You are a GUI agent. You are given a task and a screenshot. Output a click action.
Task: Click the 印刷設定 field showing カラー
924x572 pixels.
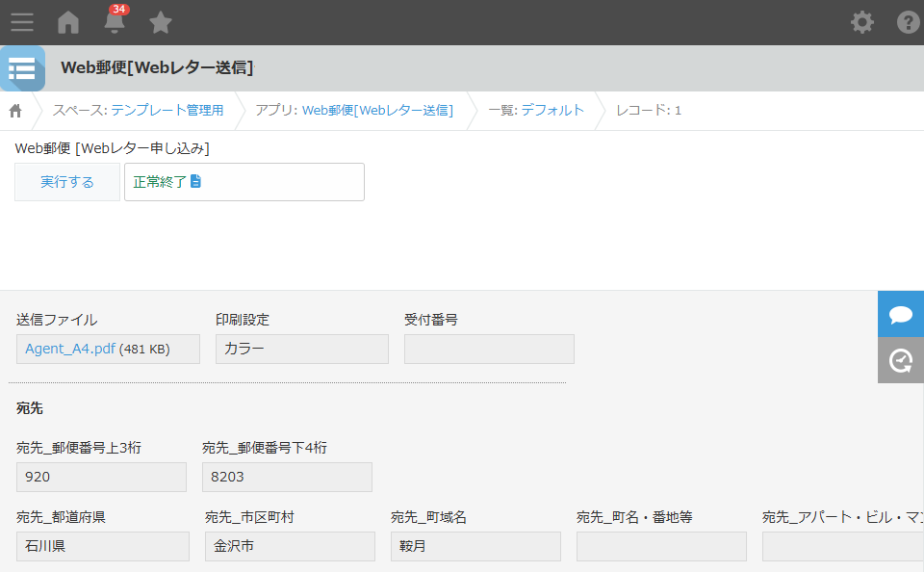click(301, 349)
